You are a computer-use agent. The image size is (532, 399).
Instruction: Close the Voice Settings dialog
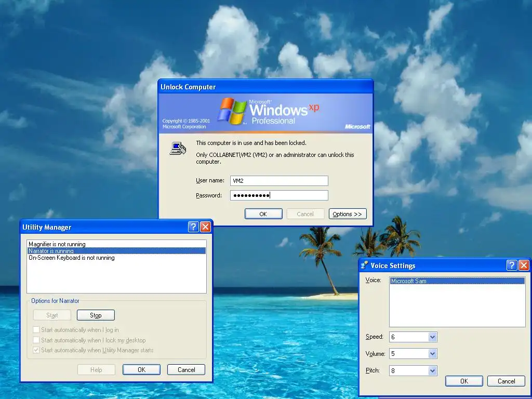[524, 265]
